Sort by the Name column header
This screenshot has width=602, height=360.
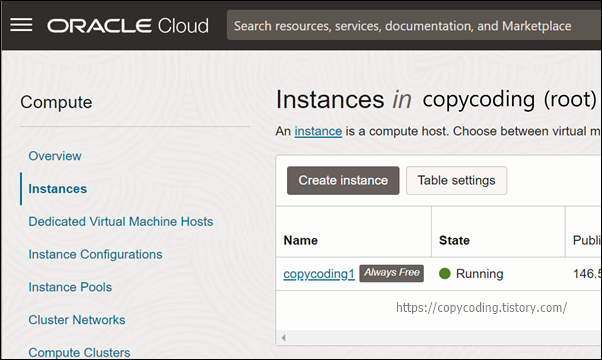(301, 240)
